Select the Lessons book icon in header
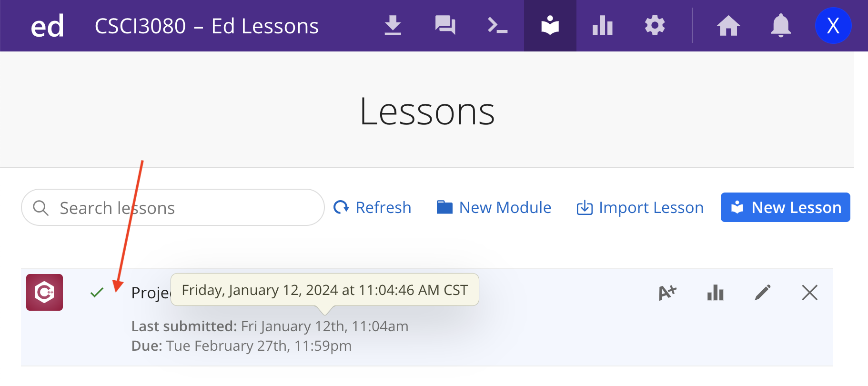Image resolution: width=868 pixels, height=386 pixels. (x=550, y=26)
